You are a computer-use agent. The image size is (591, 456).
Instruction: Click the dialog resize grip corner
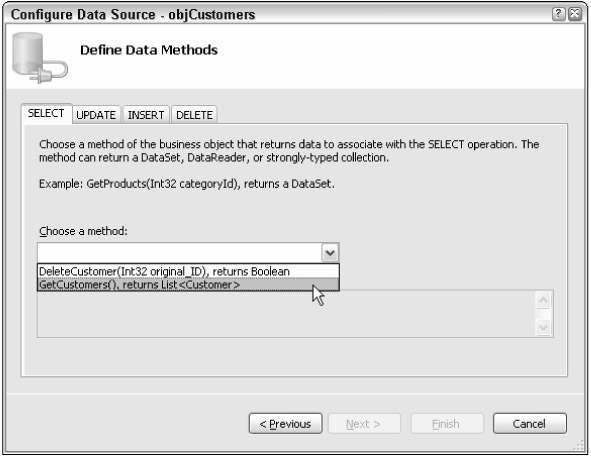coord(579,446)
